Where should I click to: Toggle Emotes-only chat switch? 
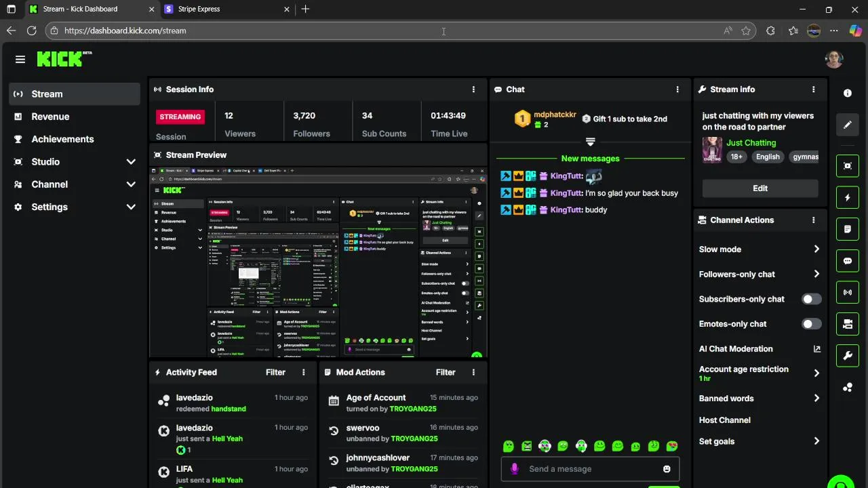pos(811,324)
